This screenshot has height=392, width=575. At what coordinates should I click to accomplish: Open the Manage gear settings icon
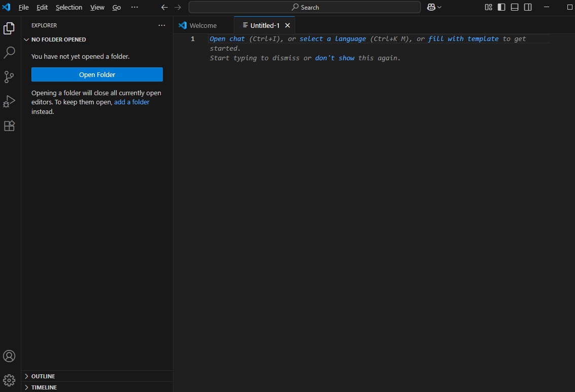tap(9, 380)
